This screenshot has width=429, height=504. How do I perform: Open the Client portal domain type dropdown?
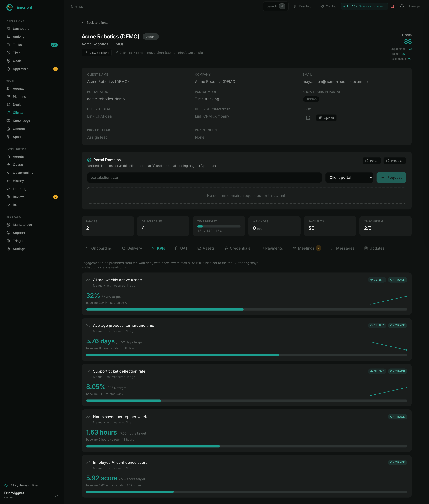349,177
